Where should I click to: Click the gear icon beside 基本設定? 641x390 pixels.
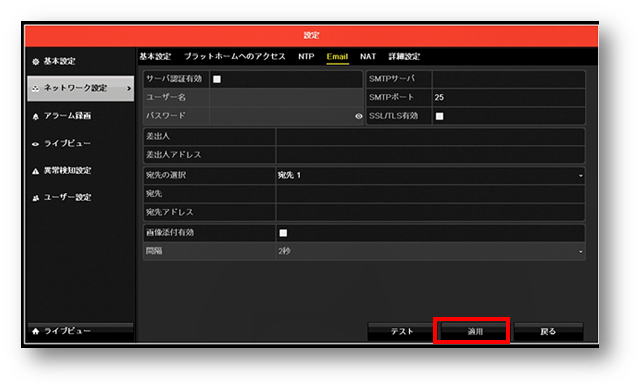(36, 62)
